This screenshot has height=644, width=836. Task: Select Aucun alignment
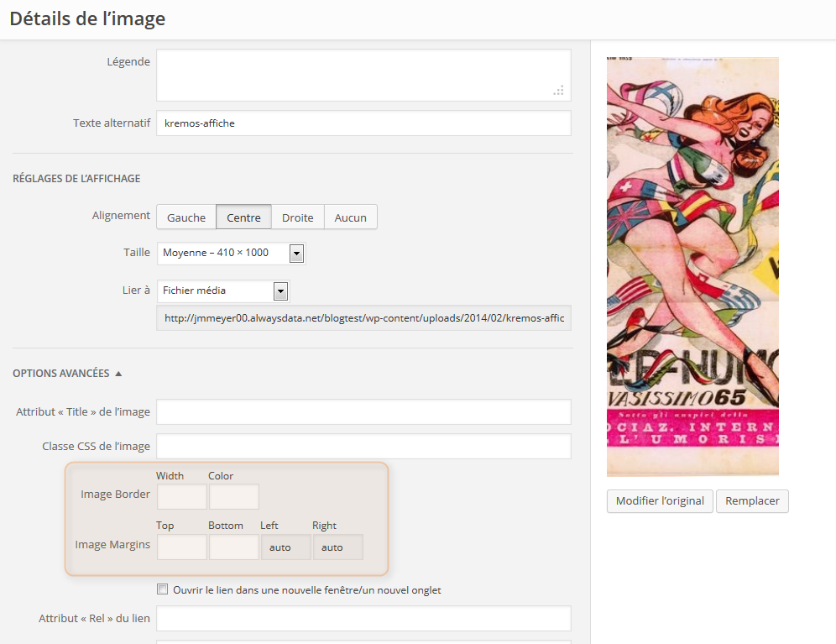pos(350,217)
